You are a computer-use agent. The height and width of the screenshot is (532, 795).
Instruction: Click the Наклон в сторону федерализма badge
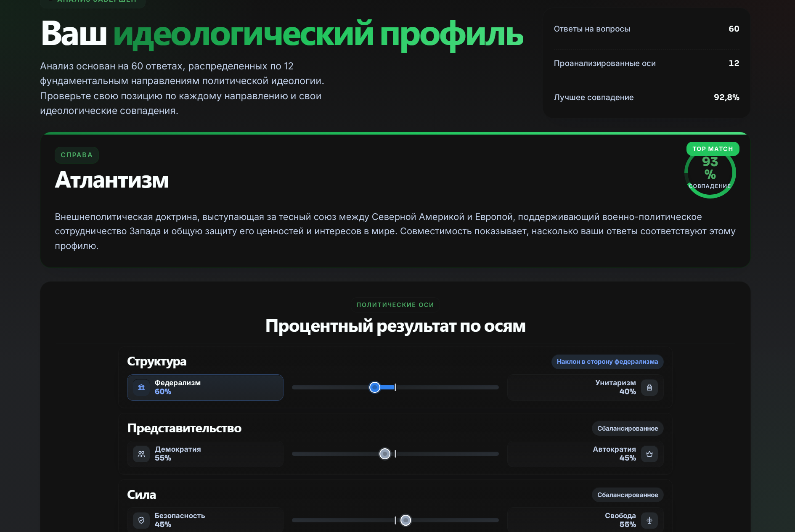(607, 362)
